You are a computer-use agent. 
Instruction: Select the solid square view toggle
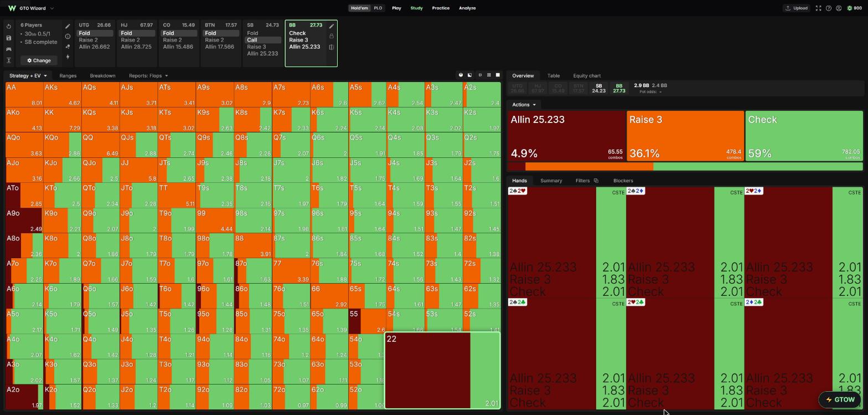[x=497, y=75]
